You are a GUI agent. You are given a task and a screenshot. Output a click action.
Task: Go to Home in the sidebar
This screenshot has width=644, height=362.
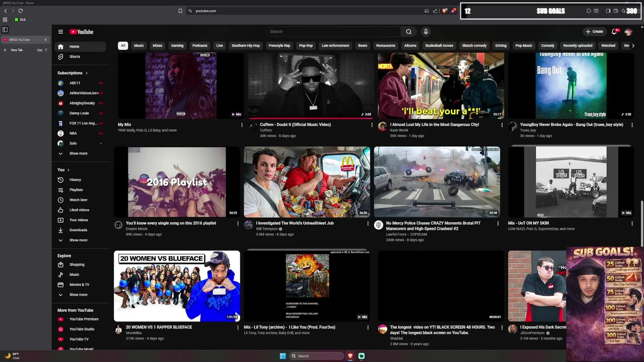pos(80,46)
